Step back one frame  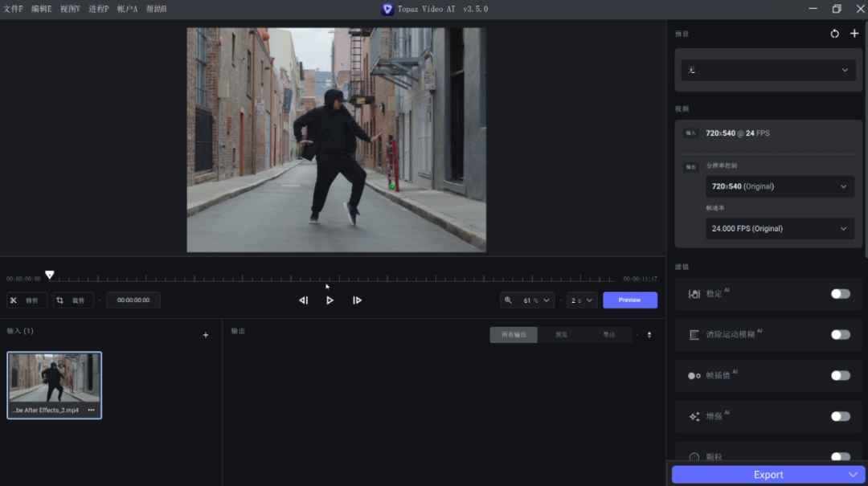pos(303,300)
